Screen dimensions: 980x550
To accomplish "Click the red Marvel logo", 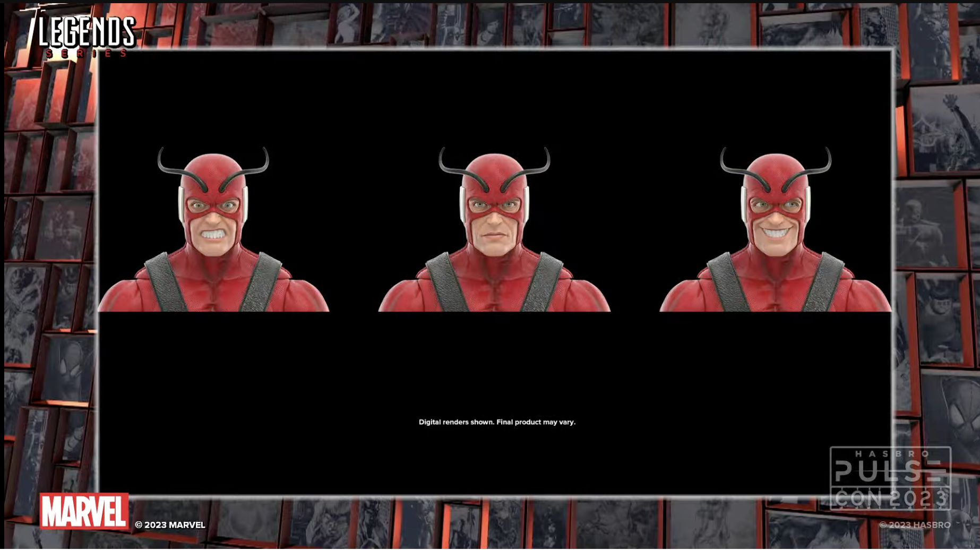I will coord(84,511).
